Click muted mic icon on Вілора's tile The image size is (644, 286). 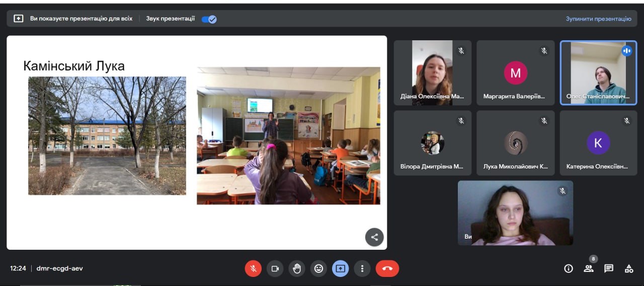point(461,121)
